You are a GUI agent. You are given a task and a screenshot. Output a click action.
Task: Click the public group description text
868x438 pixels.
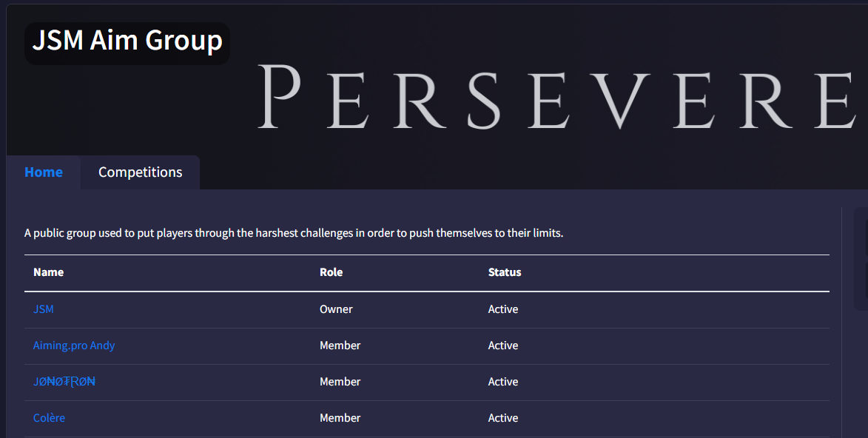294,233
